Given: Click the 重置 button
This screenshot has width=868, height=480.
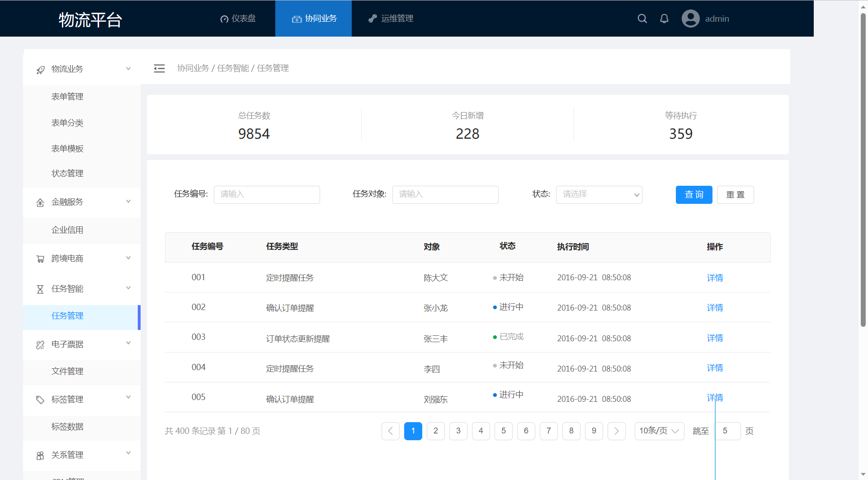Looking at the screenshot, I should pyautogui.click(x=735, y=195).
